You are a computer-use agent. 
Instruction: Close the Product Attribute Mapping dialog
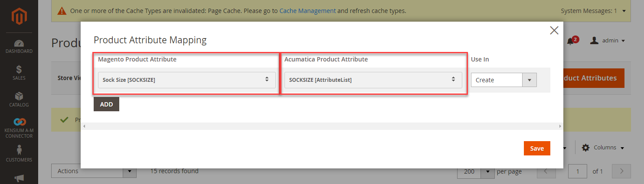tap(554, 30)
